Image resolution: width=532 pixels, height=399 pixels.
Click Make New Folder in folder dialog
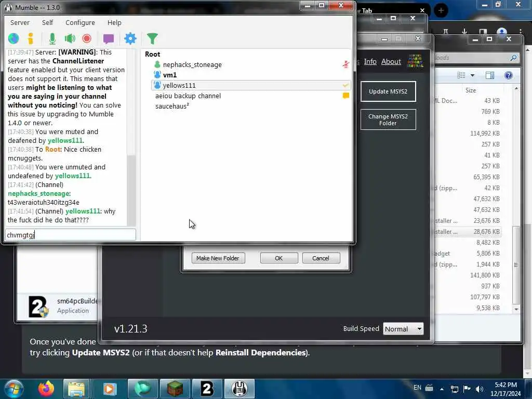point(218,258)
